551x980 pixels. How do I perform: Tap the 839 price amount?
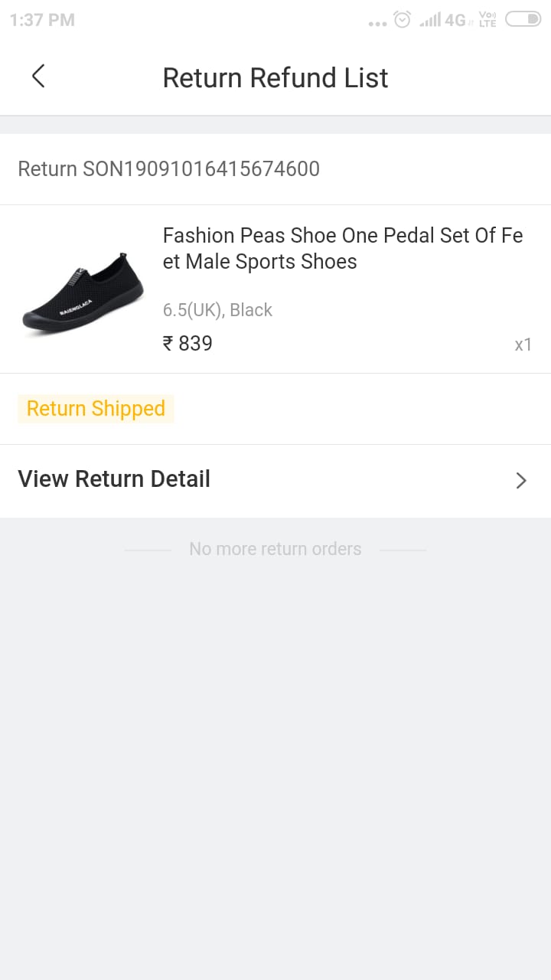(x=195, y=344)
